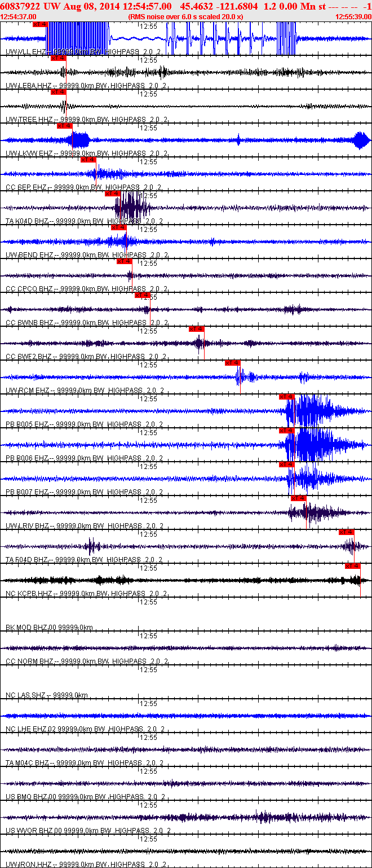Screen dimensions: 372x868
Task: Click the pick marker on the UW VLL trace
Action: click(40, 24)
